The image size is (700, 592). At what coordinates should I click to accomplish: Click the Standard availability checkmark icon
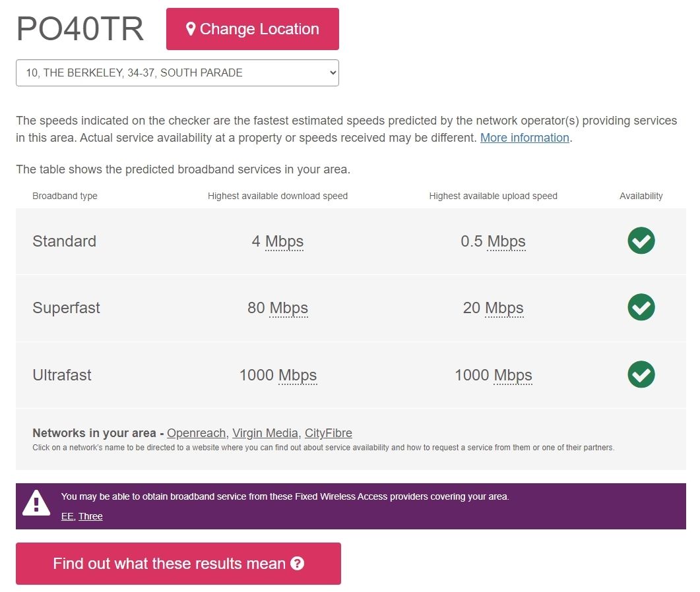(x=641, y=241)
